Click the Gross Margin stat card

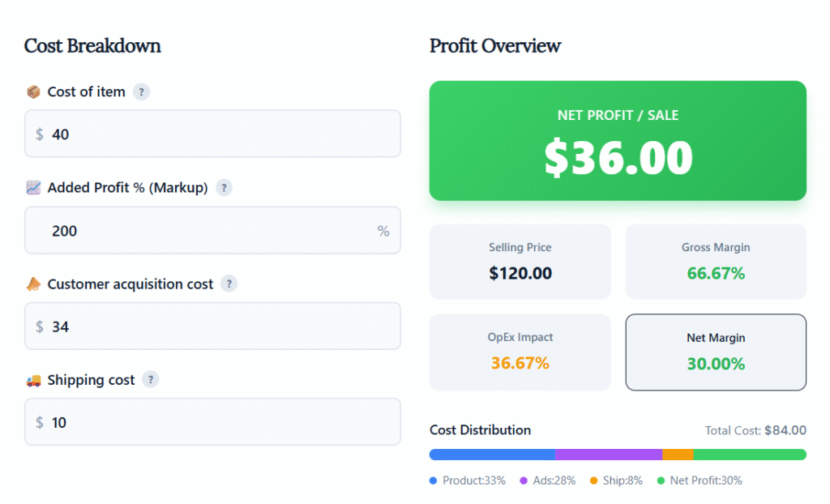716,262
